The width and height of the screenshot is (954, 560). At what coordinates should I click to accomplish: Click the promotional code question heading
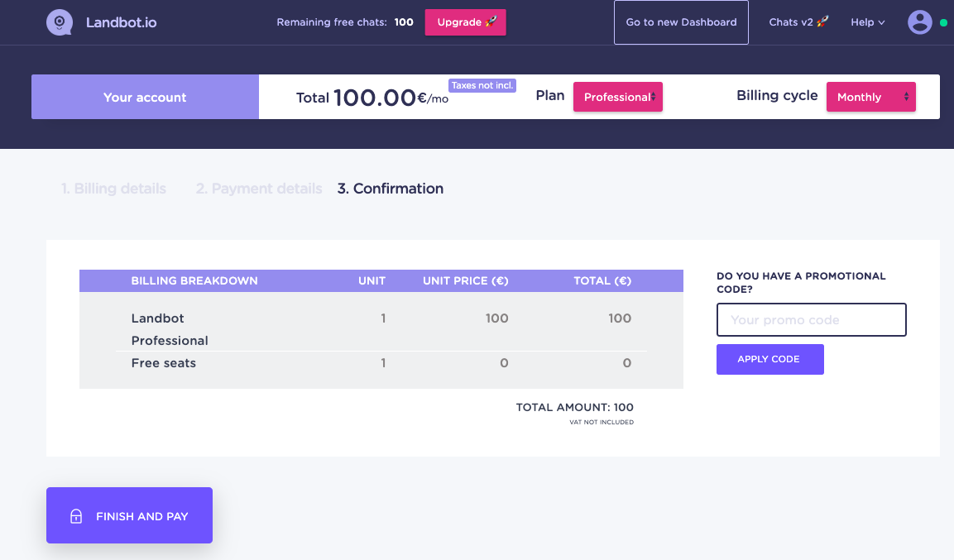801,283
